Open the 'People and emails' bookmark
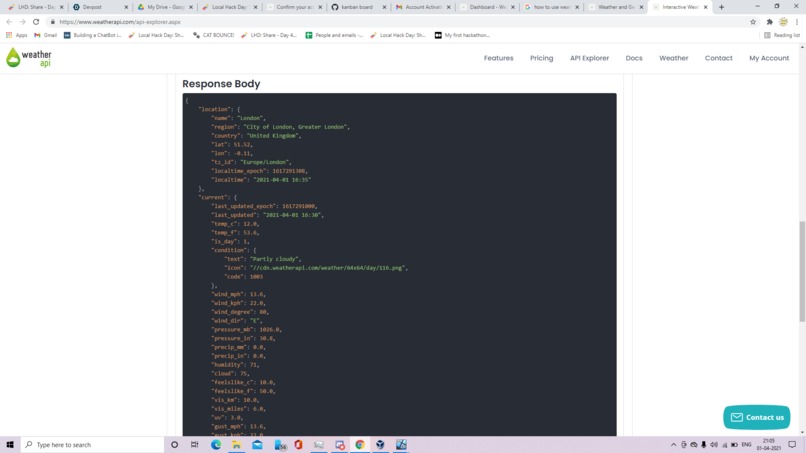The height and width of the screenshot is (453, 806). [334, 35]
